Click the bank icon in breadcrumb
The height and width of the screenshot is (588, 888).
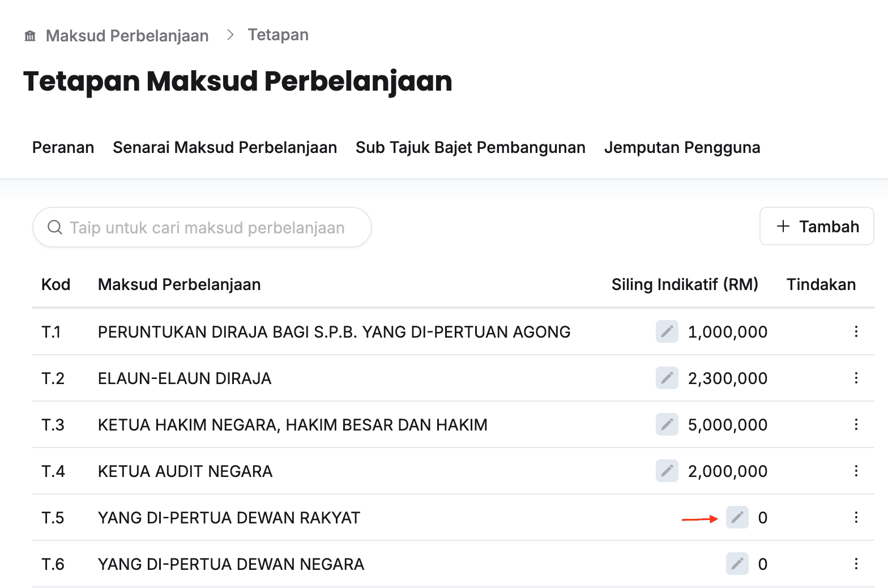(31, 36)
